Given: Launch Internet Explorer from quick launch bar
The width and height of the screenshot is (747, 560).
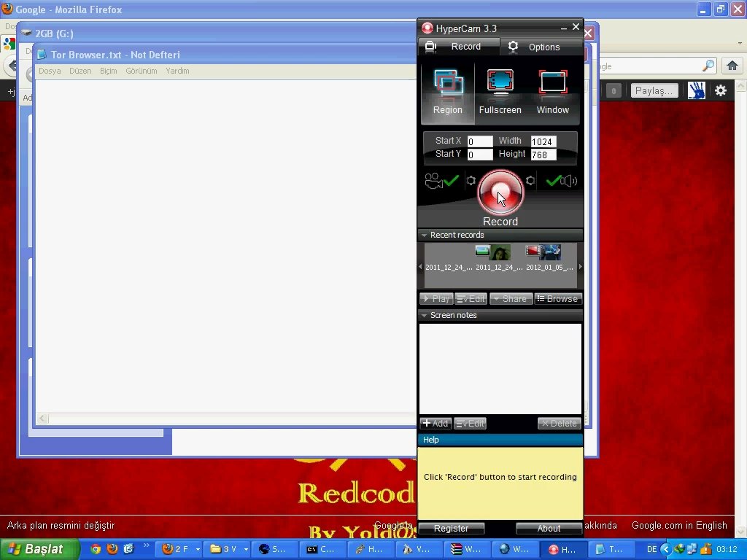Looking at the screenshot, I should [x=128, y=549].
